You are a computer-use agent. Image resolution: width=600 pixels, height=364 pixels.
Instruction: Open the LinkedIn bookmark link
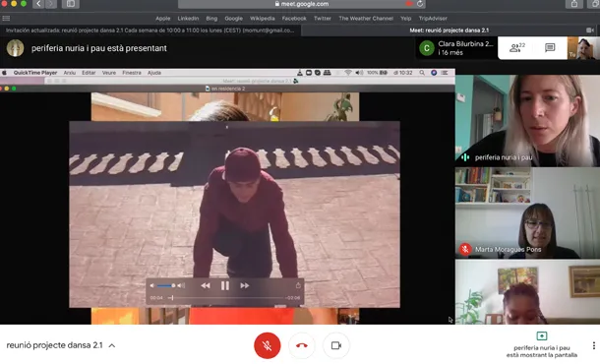click(188, 18)
